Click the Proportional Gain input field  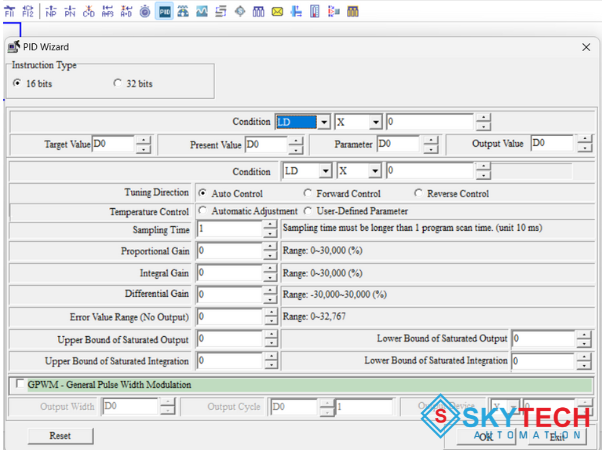coord(230,250)
